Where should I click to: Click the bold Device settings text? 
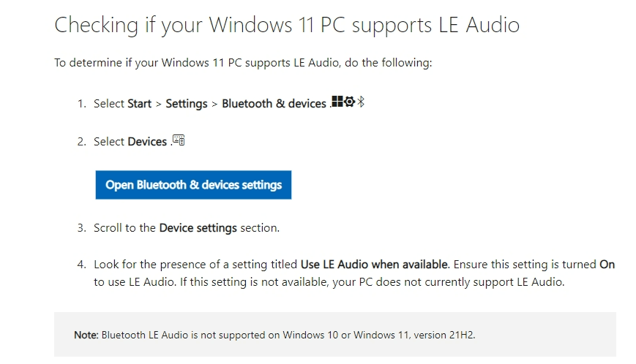[198, 228]
